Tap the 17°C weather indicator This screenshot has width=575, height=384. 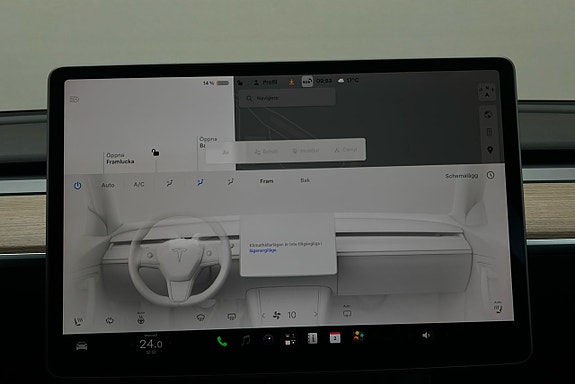click(x=348, y=80)
